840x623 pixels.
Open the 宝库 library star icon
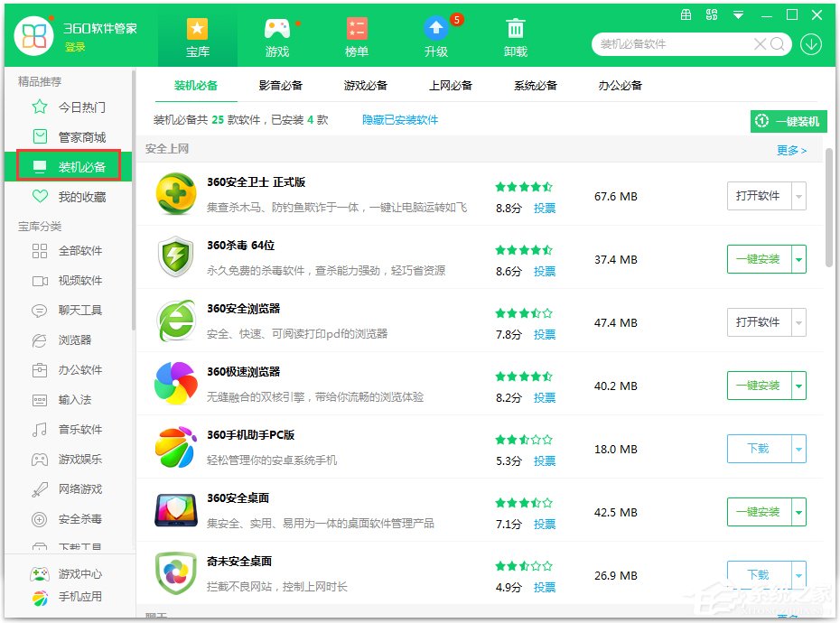197,29
